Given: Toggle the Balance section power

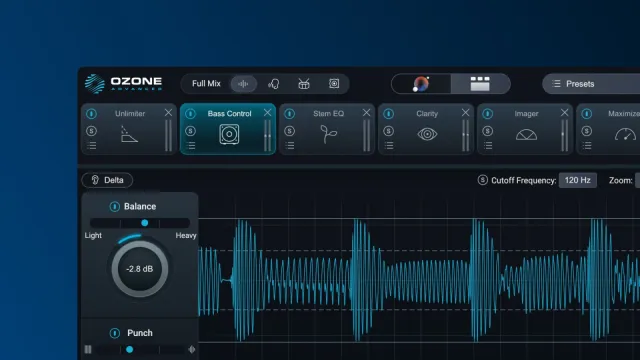Looking at the screenshot, I should (115, 207).
